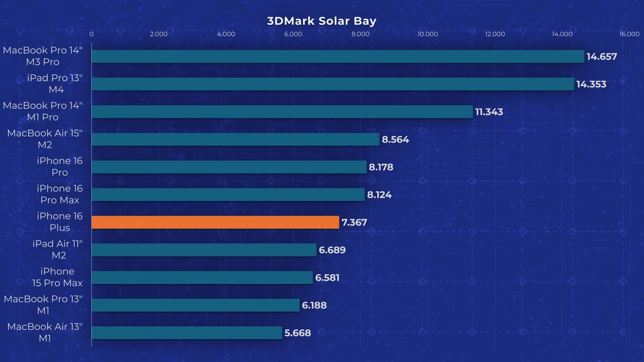
Task: Select the MacBook Air 15" M2 label
Action: point(45,139)
